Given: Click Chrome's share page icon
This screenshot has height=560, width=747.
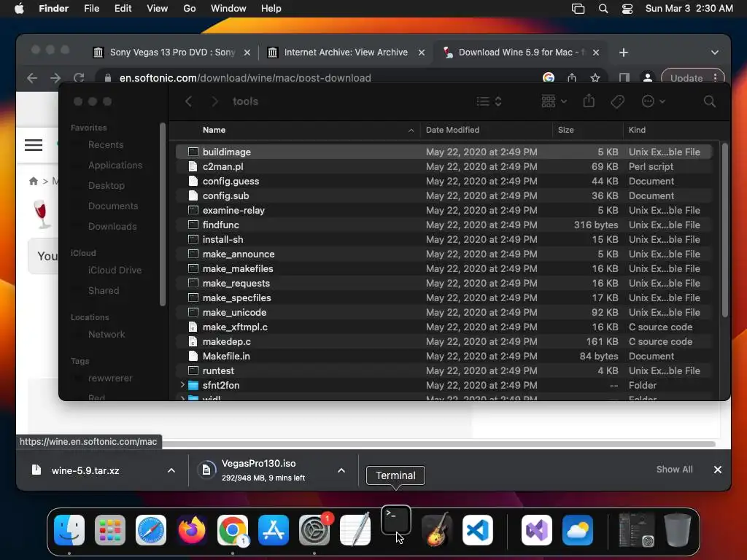Looking at the screenshot, I should [572, 77].
